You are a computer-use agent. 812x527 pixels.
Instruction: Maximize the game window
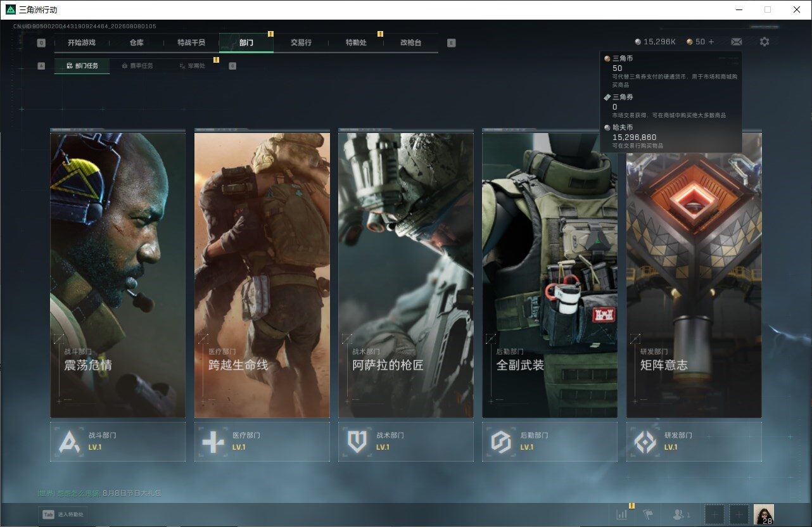pyautogui.click(x=768, y=10)
